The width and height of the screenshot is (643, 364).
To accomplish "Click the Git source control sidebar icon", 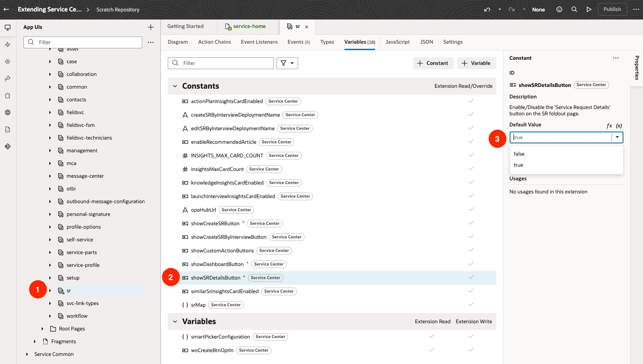I will 8,146.
